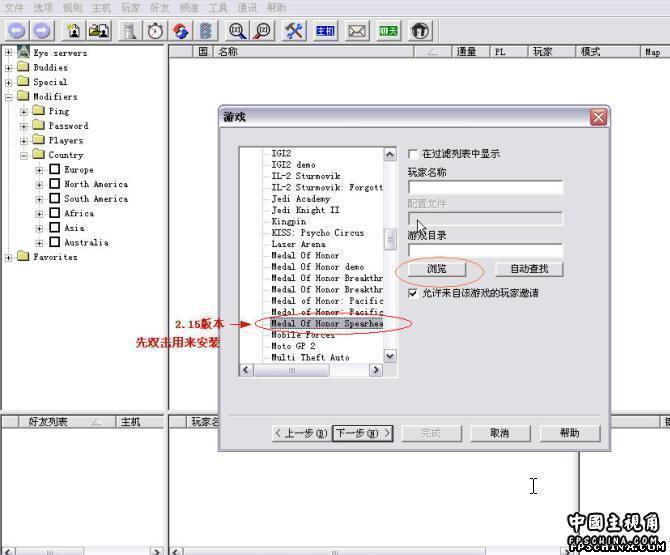
Task: Select Kingpin in game list
Action: coord(289,221)
